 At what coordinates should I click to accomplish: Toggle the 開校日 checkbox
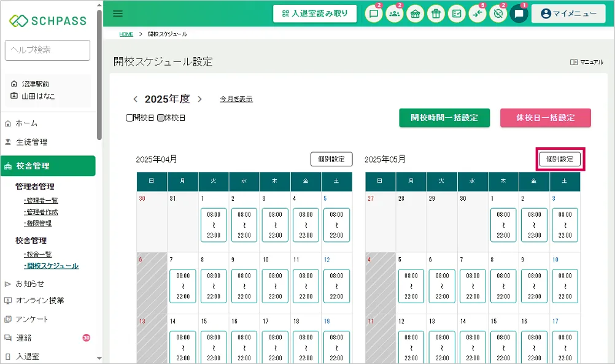coord(130,118)
